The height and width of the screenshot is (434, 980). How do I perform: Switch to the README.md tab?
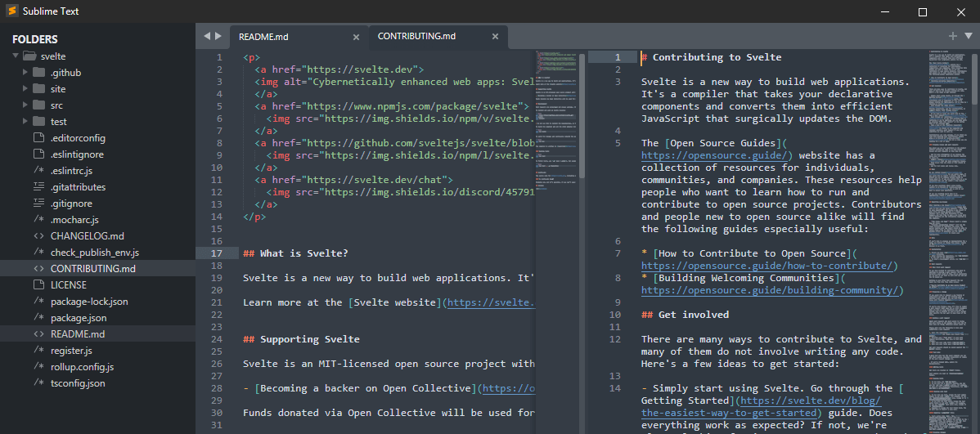coord(299,37)
